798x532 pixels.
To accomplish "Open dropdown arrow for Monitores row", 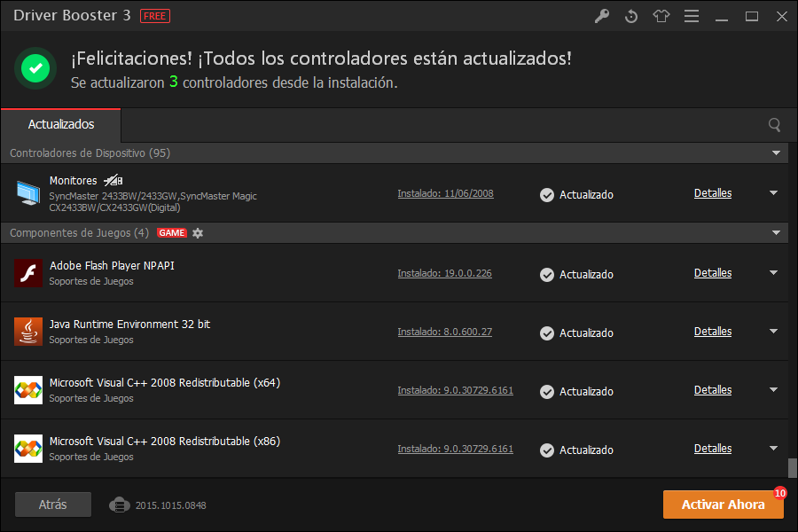I will pyautogui.click(x=773, y=193).
